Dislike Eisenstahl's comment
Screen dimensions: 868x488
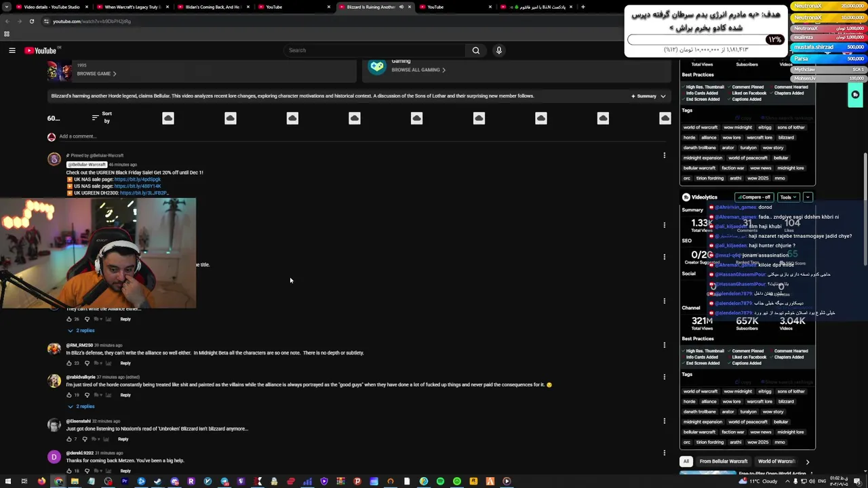(85, 439)
